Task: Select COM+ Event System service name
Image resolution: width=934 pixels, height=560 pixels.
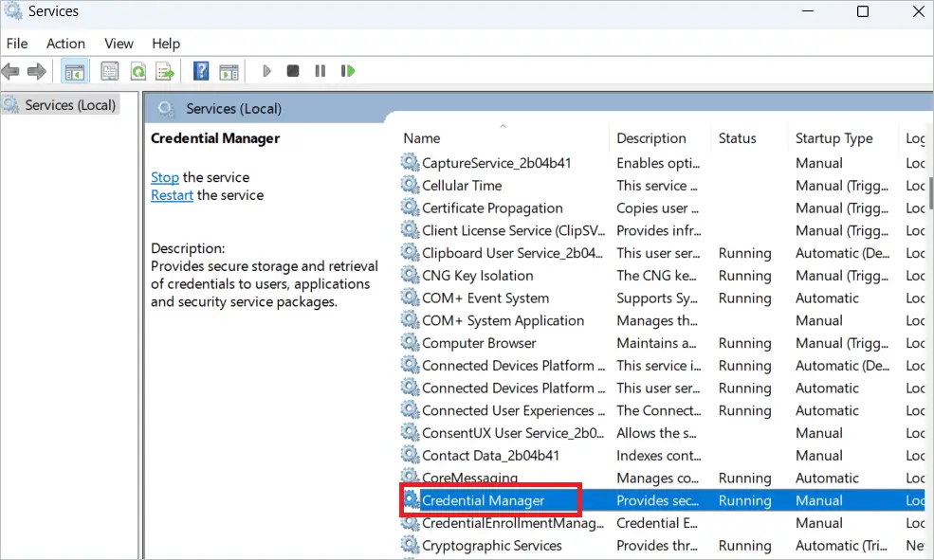Action: coord(485,298)
